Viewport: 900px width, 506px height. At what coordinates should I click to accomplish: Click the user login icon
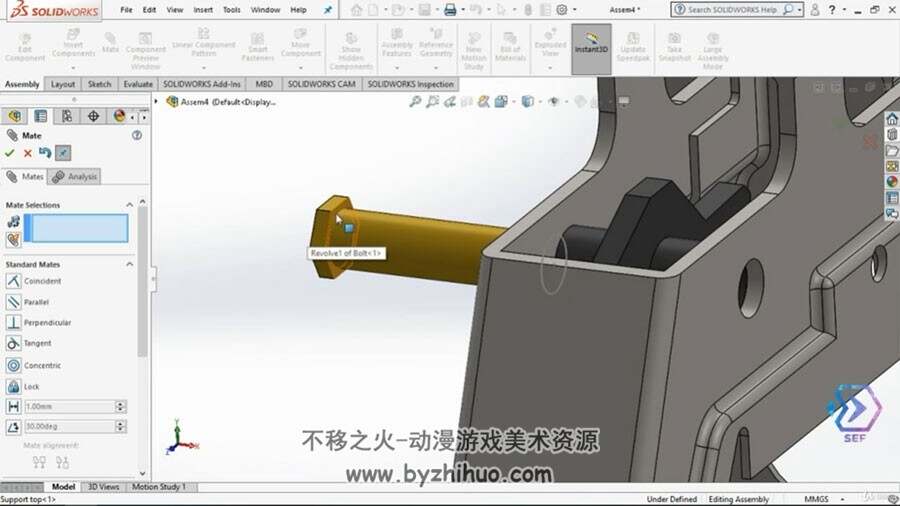[x=814, y=10]
